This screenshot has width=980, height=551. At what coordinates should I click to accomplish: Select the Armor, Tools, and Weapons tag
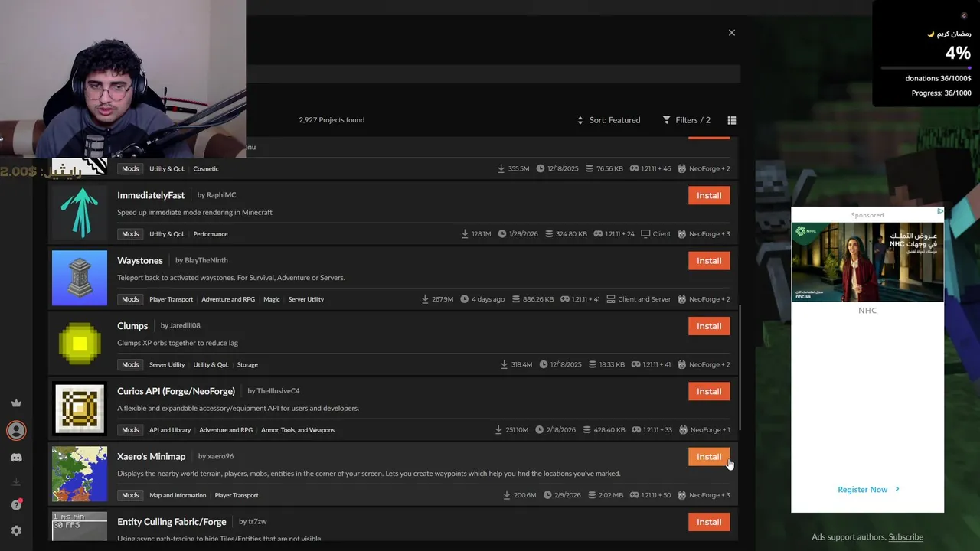pos(298,430)
